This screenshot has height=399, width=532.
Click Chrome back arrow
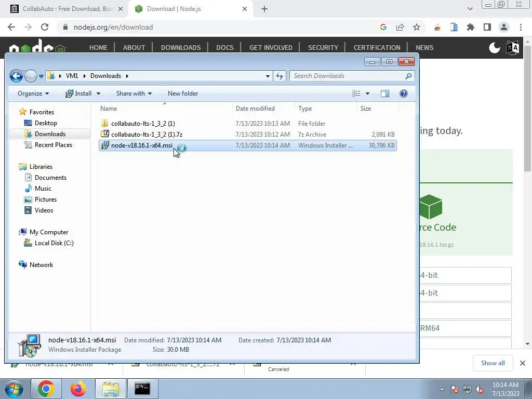tap(11, 27)
